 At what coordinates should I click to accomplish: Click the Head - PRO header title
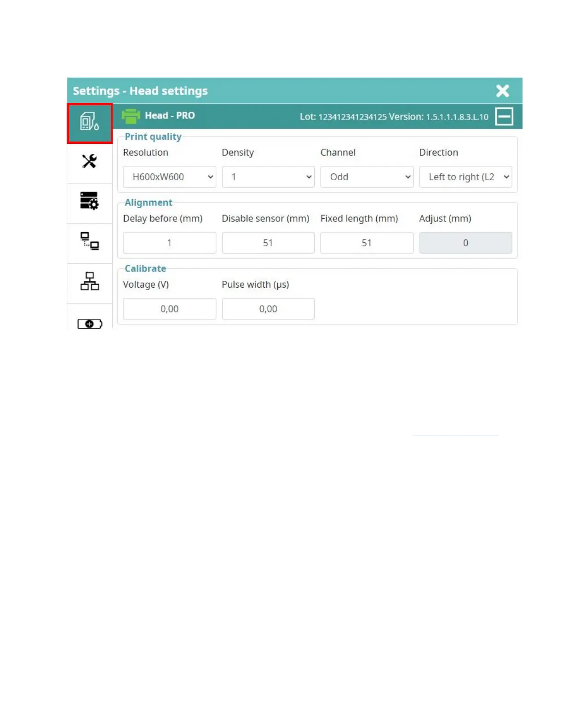point(170,116)
